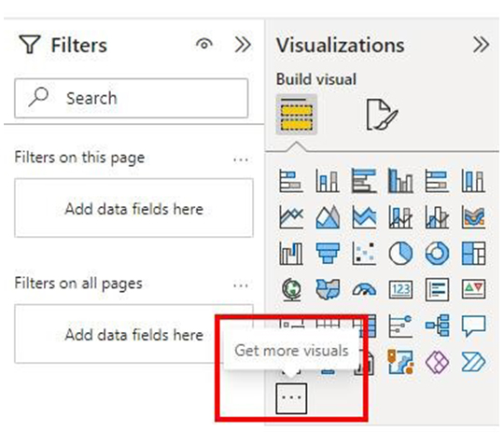
Task: Collapse the Filters pane with chevrons
Action: 243,45
